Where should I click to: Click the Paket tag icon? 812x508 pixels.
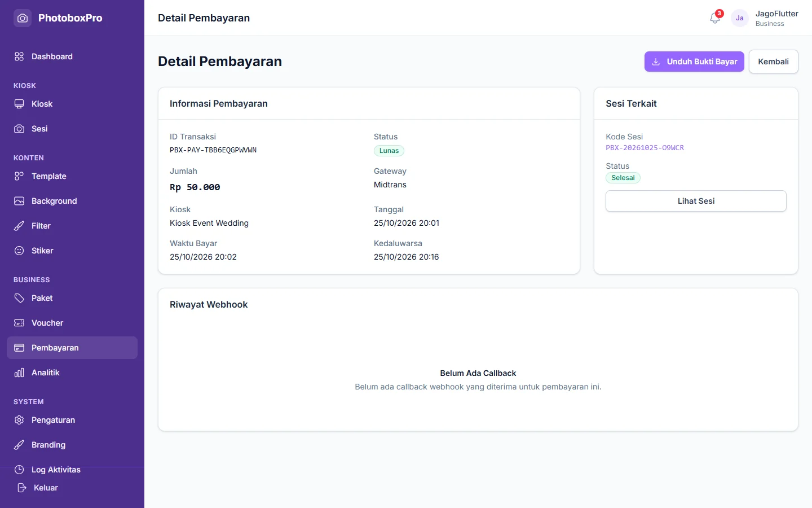[x=19, y=298]
